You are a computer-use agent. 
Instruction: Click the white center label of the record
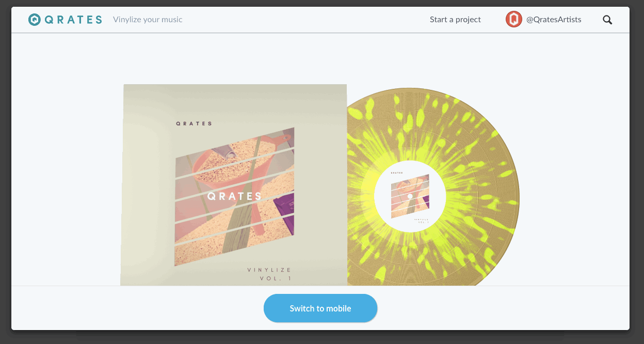(410, 197)
